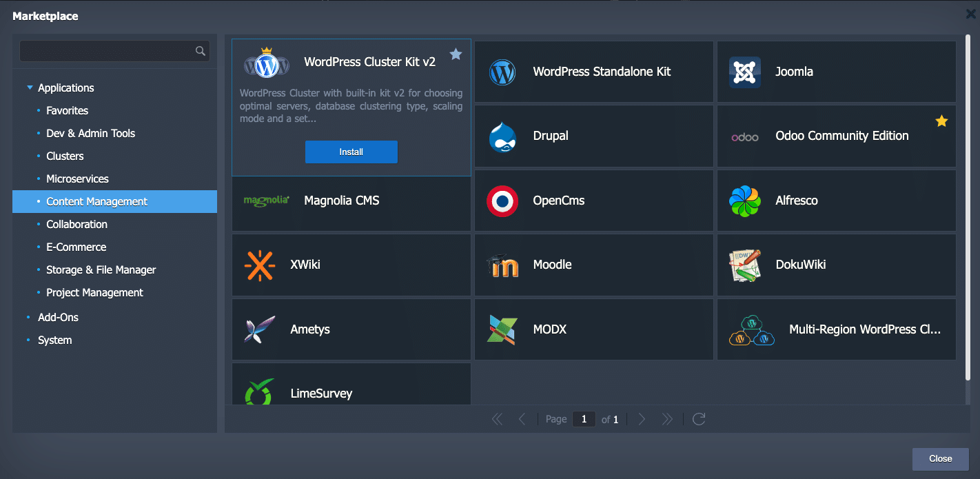Open the Joomla application tile
Image resolution: width=980 pixels, height=479 pixels.
(x=836, y=72)
